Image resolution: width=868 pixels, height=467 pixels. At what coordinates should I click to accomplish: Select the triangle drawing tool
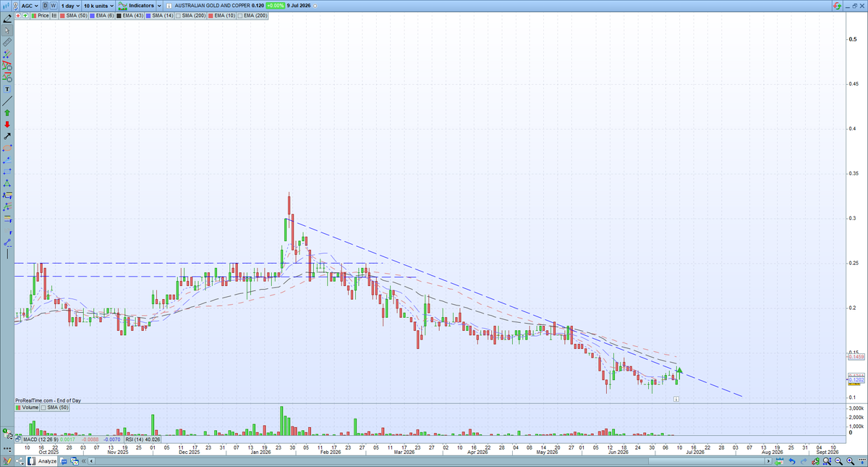tap(7, 184)
